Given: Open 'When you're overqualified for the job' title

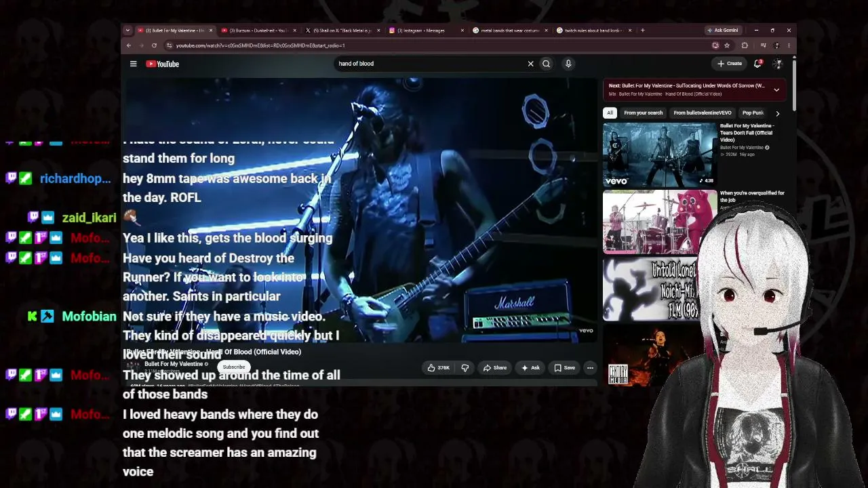Looking at the screenshot, I should pyautogui.click(x=752, y=197).
